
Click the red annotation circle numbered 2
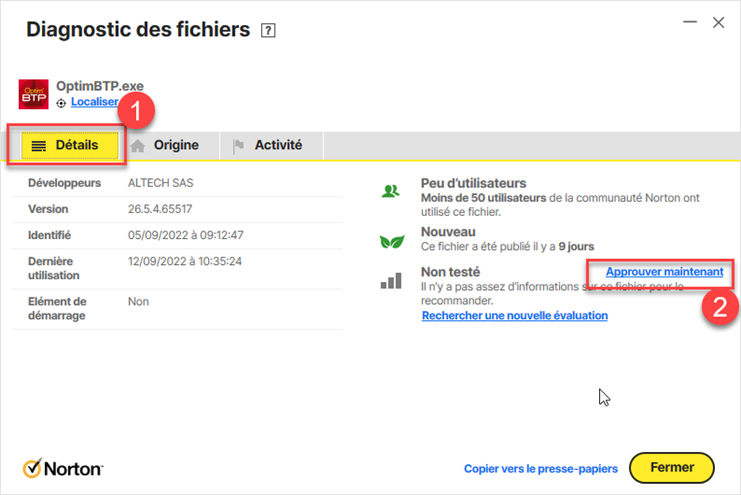click(716, 307)
